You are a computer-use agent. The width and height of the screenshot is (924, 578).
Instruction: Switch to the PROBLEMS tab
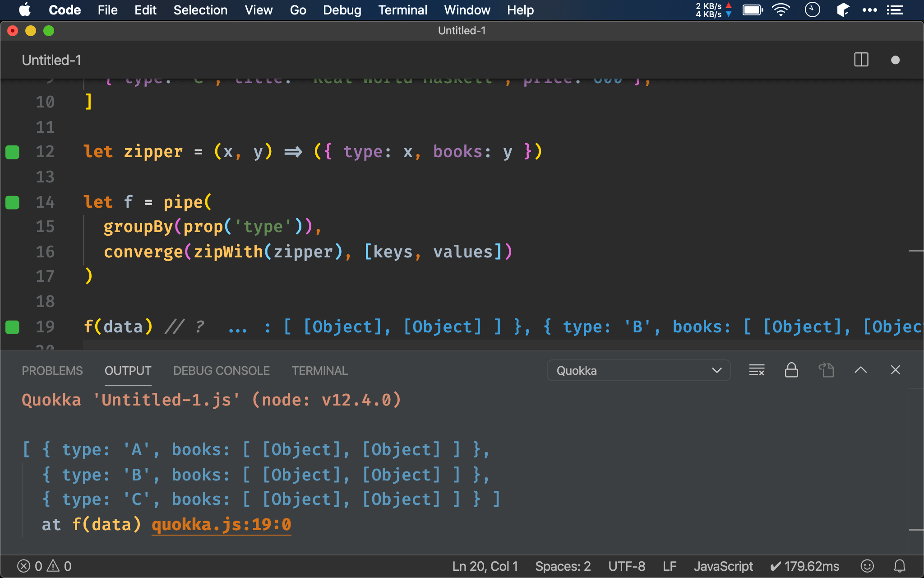tap(52, 371)
